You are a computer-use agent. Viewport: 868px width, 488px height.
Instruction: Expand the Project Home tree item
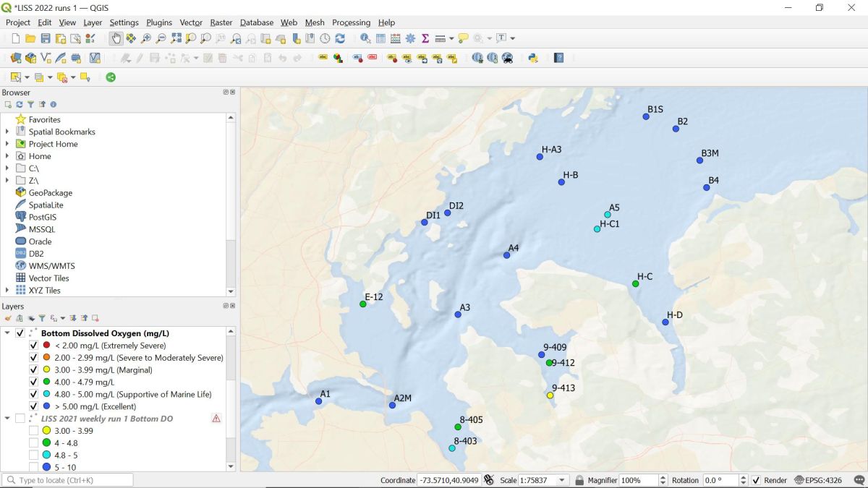pos(7,144)
